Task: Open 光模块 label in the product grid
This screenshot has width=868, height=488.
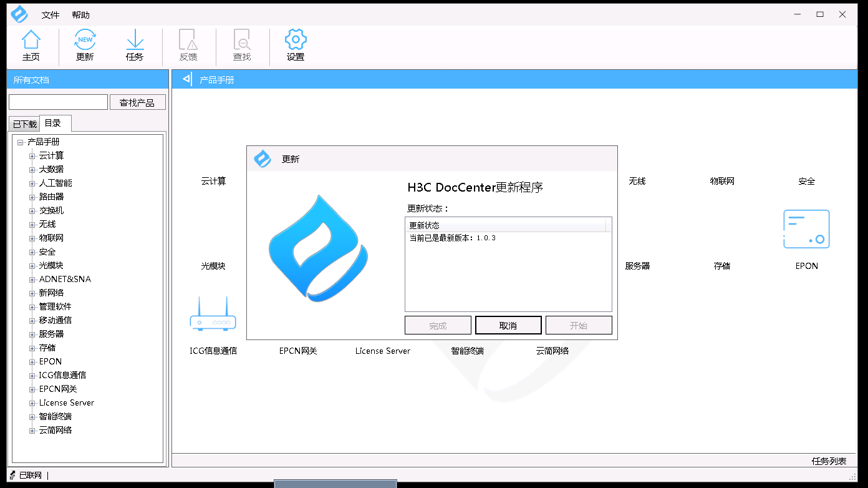Action: (213, 266)
